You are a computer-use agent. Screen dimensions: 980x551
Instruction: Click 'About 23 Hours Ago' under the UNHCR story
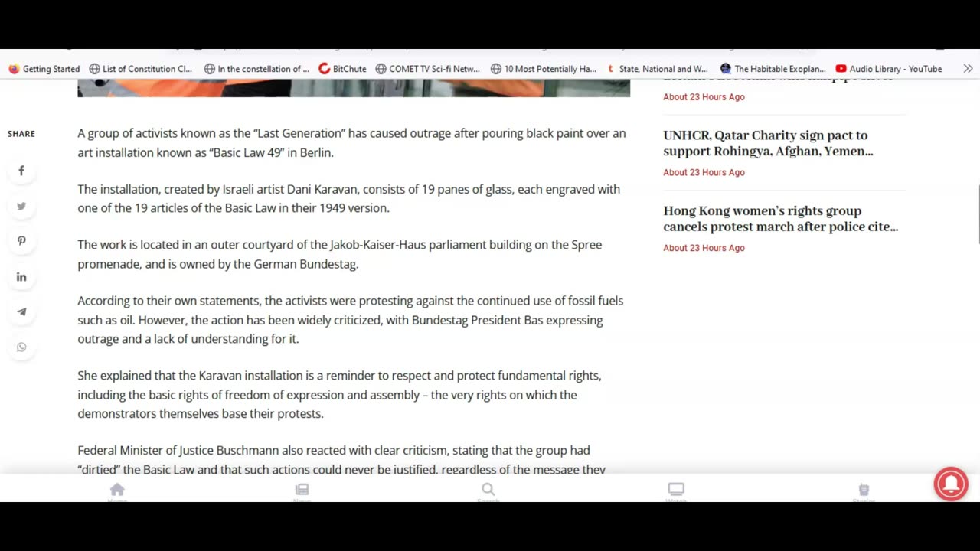point(704,172)
